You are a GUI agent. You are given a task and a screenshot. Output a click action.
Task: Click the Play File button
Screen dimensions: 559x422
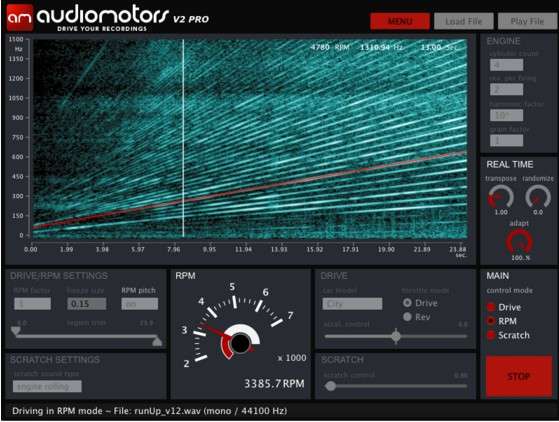(x=527, y=21)
